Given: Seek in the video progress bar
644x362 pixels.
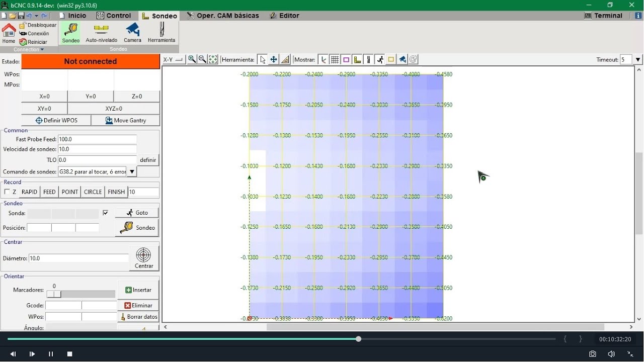Looking at the screenshot, I should pyautogui.click(x=282, y=339).
